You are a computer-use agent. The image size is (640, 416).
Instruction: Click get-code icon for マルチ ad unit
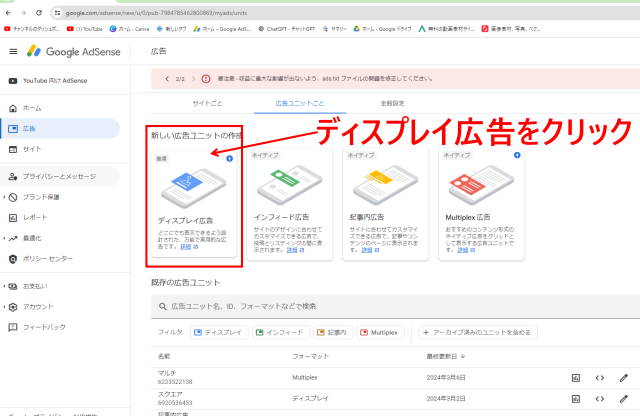pos(600,377)
